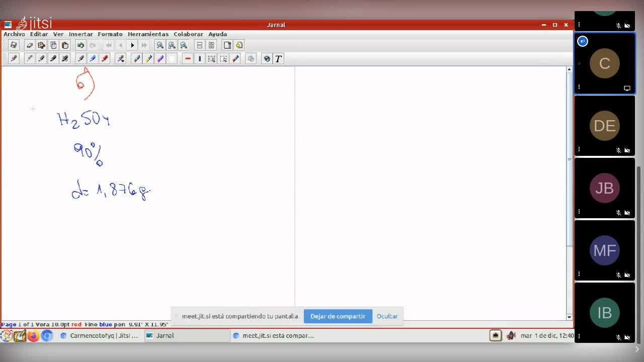Choose the fat pen width icon

65,59
